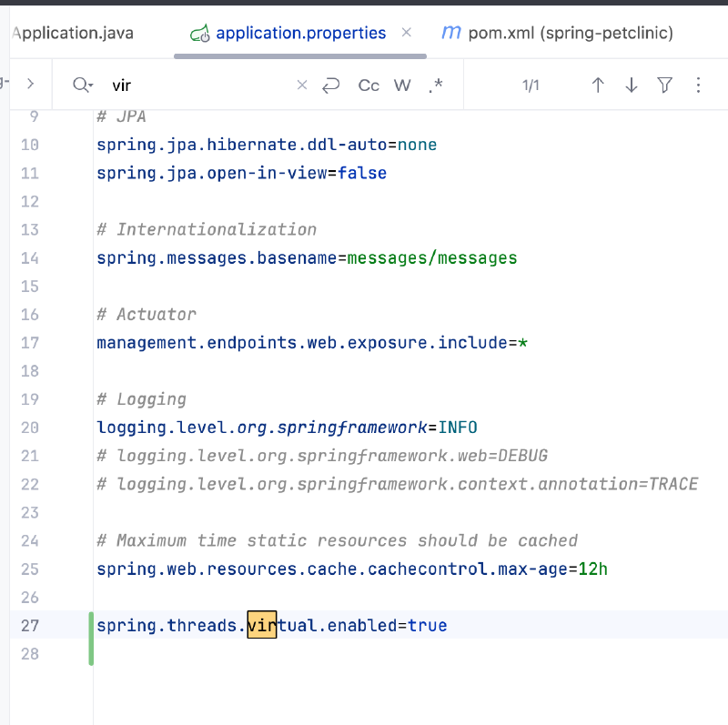728x725 pixels.
Task: Open search history via the magnifier icon
Action: coord(82,85)
